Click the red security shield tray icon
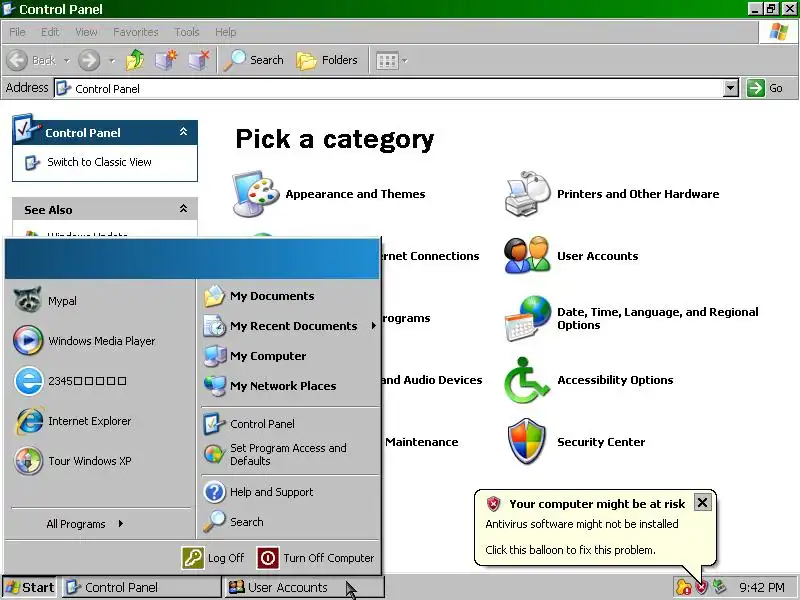 pos(702,587)
